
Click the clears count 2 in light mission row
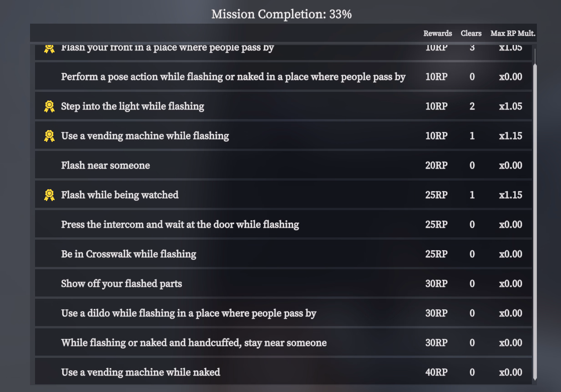[472, 106]
